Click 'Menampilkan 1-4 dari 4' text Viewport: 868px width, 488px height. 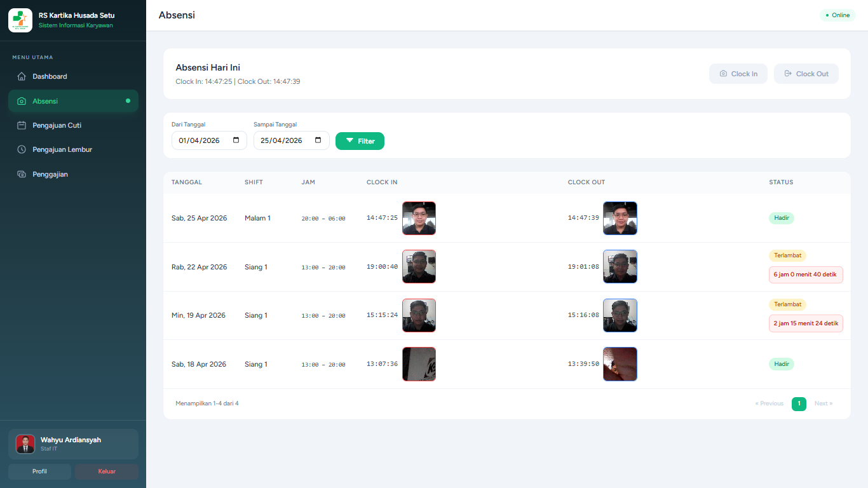point(207,403)
